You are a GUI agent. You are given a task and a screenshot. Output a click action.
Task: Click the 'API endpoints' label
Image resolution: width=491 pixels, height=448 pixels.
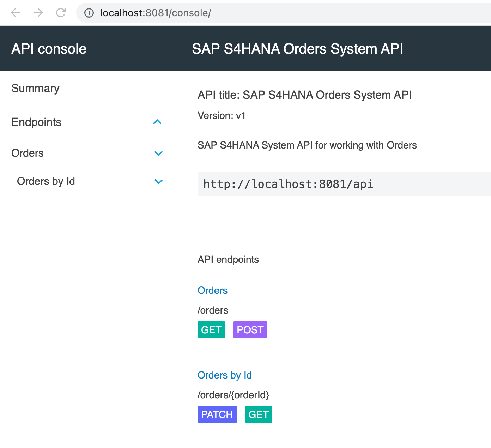pos(228,260)
